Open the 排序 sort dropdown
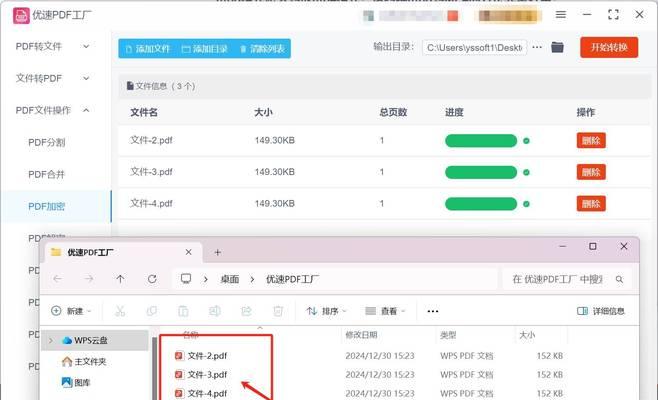This screenshot has width=658, height=400. point(326,311)
